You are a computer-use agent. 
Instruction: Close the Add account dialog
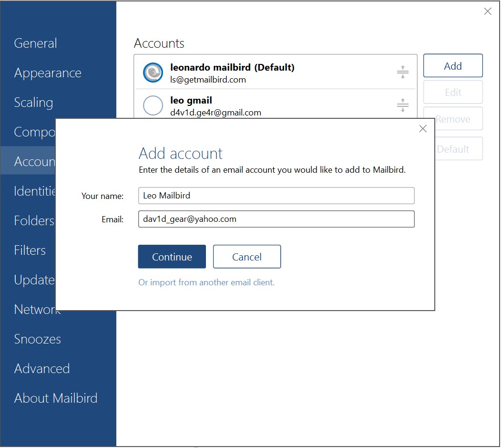point(422,128)
